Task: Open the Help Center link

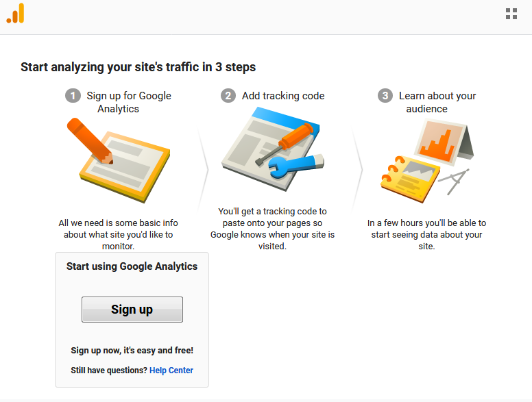Action: (171, 370)
